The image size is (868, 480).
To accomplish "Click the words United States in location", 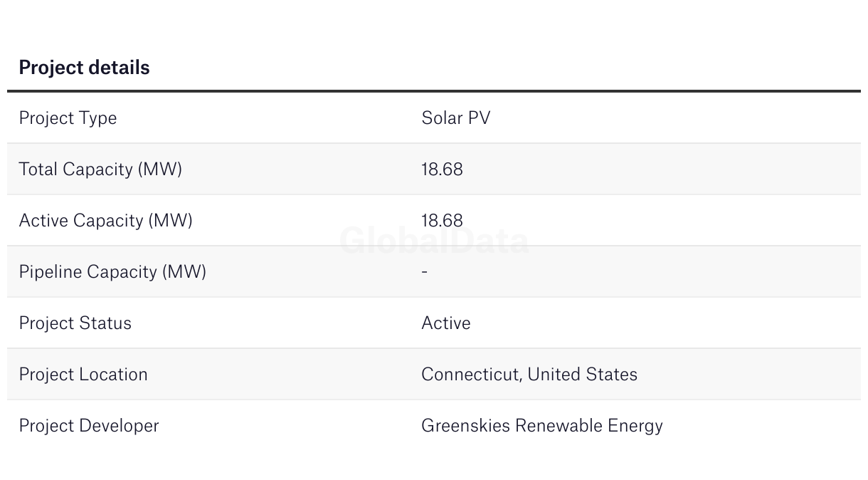I will coord(583,374).
